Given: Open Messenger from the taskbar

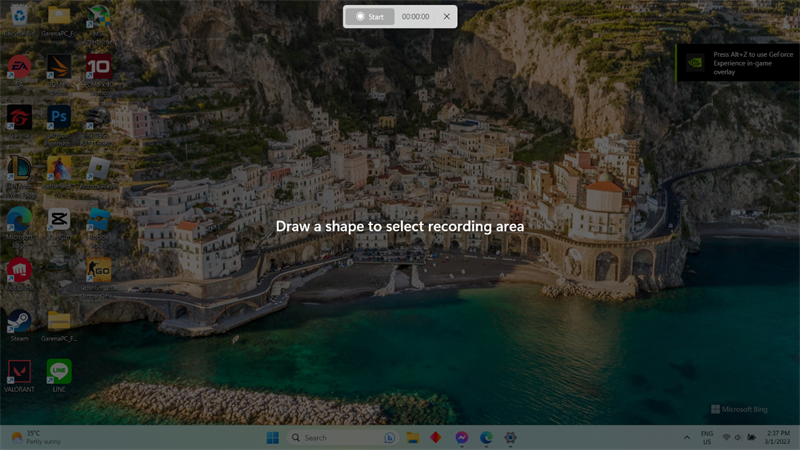Looking at the screenshot, I should tap(462, 438).
